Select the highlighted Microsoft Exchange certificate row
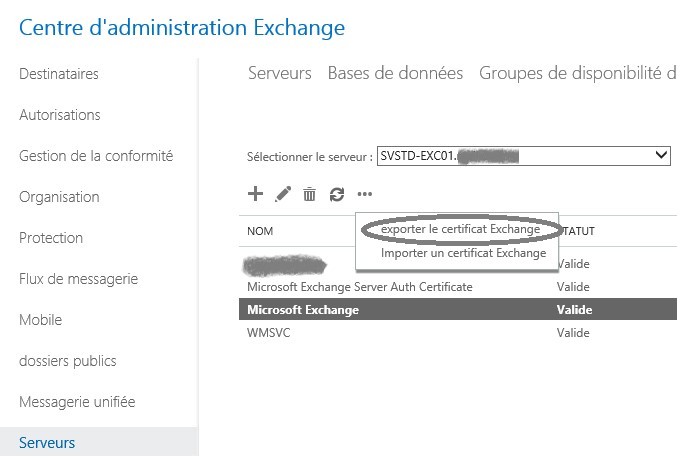The width and height of the screenshot is (677, 456). coord(458,309)
